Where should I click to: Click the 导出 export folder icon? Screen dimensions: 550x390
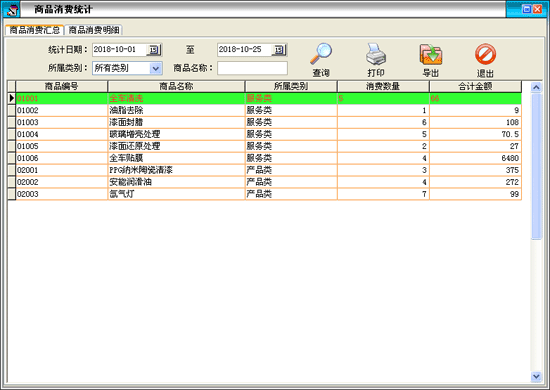(431, 54)
